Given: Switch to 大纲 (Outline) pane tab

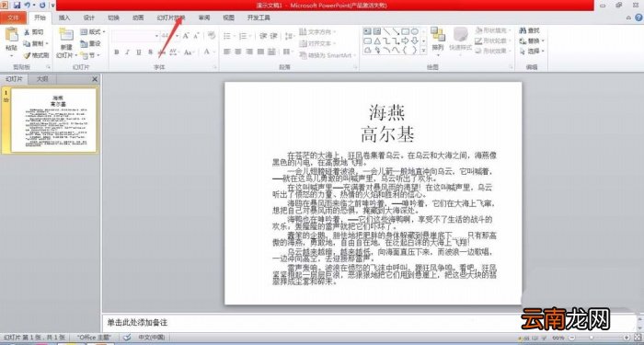Looking at the screenshot, I should tap(42, 79).
